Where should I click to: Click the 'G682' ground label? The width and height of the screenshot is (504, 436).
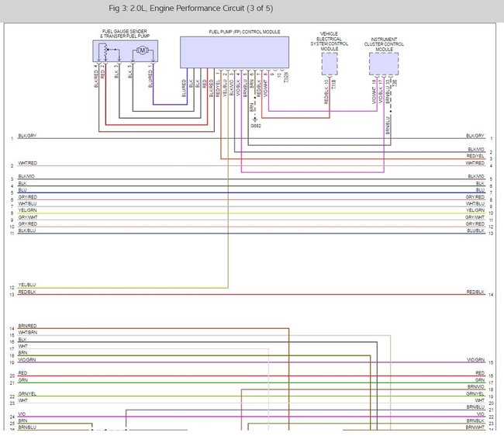pyautogui.click(x=256, y=126)
